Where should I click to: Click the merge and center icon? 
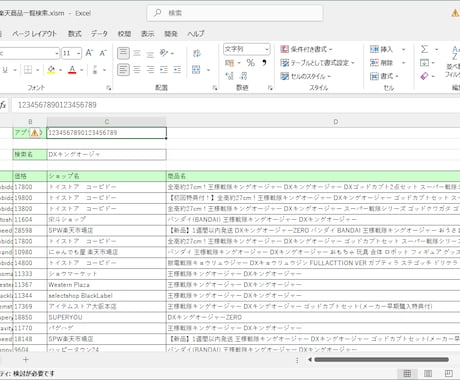[196, 70]
